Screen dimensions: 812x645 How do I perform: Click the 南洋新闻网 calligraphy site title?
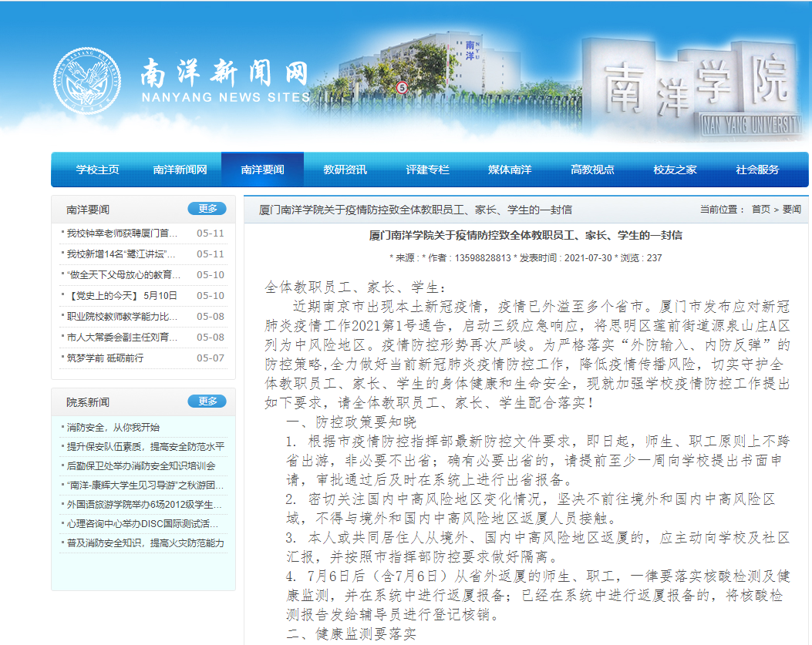(224, 75)
